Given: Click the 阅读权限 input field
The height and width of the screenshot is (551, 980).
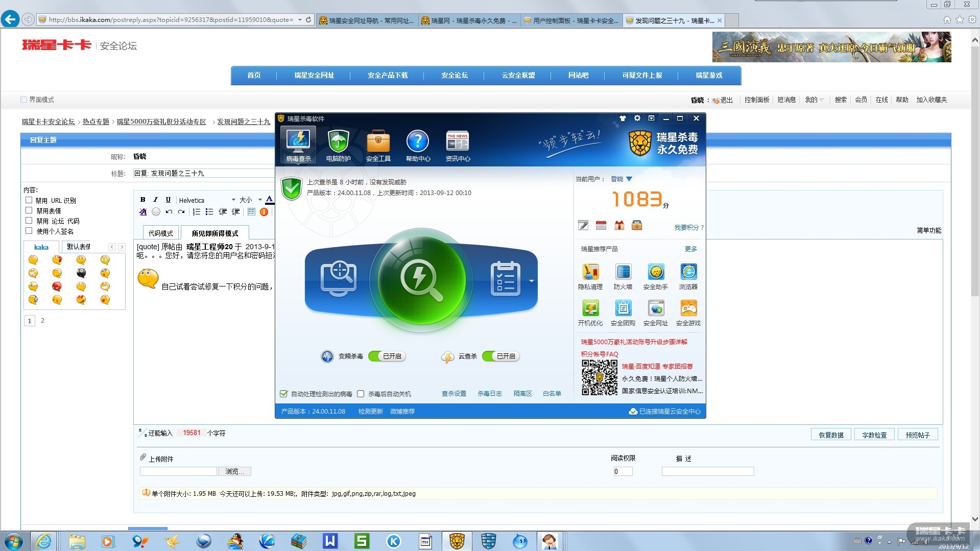Looking at the screenshot, I should tap(623, 471).
